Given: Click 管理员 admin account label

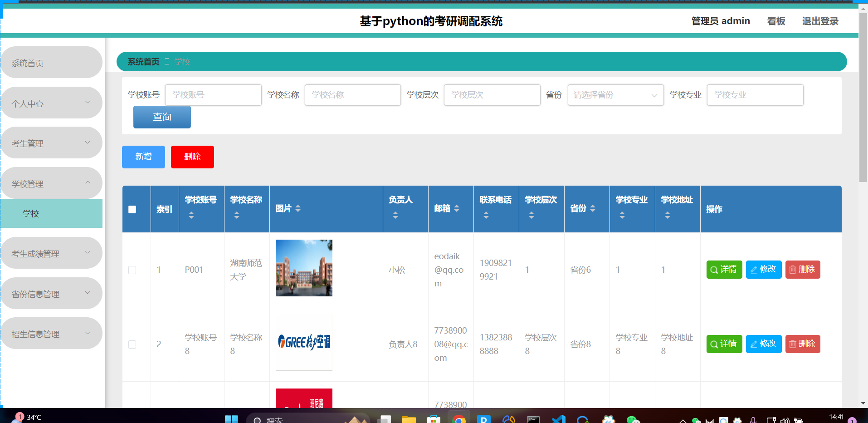Looking at the screenshot, I should click(720, 21).
